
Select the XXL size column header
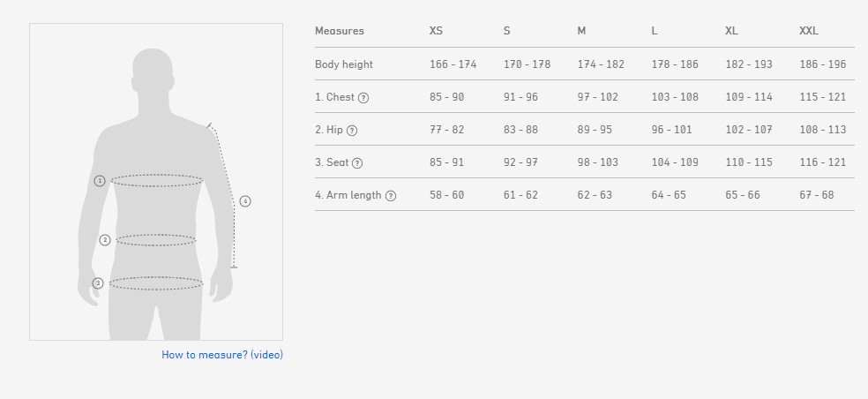click(x=809, y=31)
